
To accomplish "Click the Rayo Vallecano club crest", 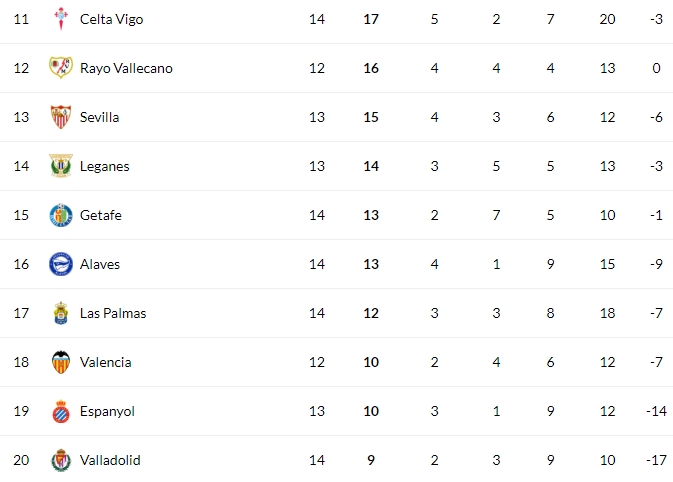I will point(61,68).
